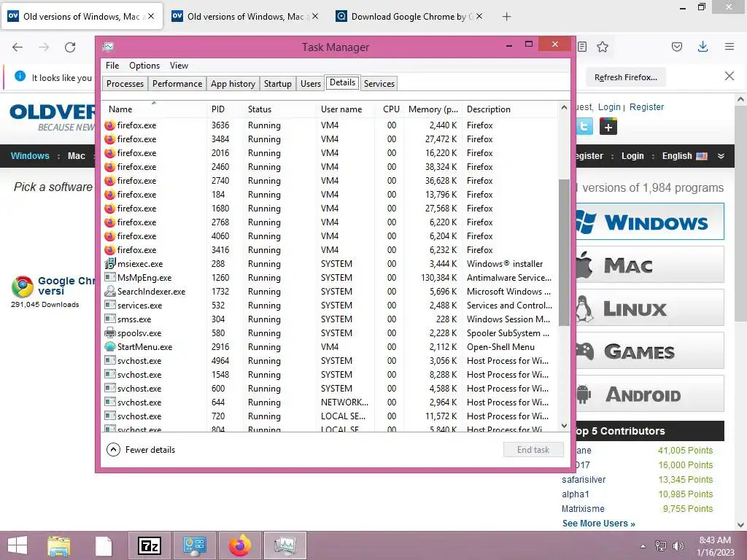Select the MsMpEng.exe process row
Viewport: 747px width, 560px height.
click(330, 278)
